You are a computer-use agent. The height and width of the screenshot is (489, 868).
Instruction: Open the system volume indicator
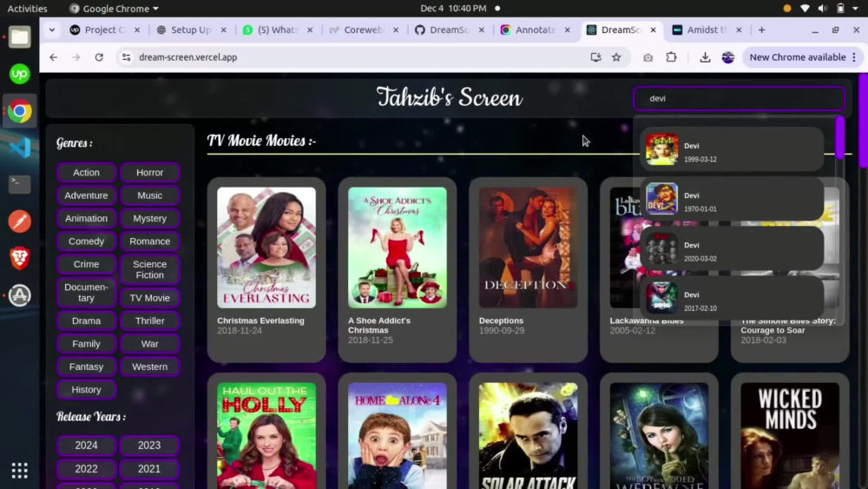tap(823, 9)
